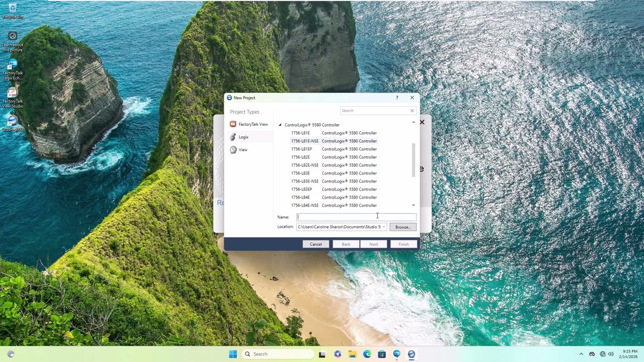The height and width of the screenshot is (362, 644).
Task: Open the FactoryTalk Logix Echo taskbar app
Action: coord(396,354)
